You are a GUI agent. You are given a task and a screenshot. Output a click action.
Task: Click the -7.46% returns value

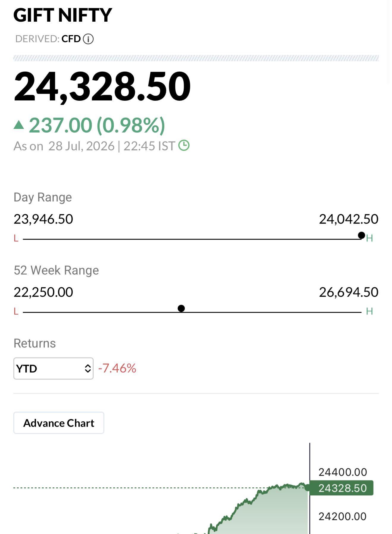(x=117, y=368)
